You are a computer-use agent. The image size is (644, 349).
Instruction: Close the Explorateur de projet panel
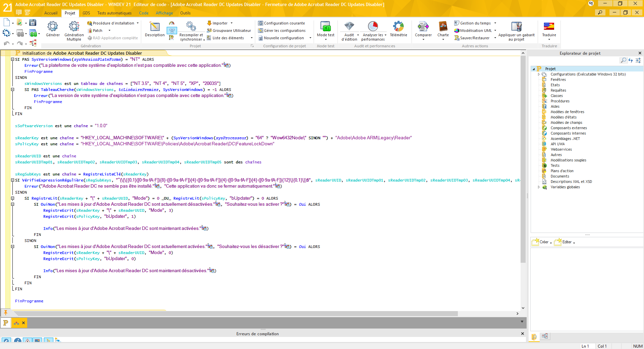click(640, 53)
